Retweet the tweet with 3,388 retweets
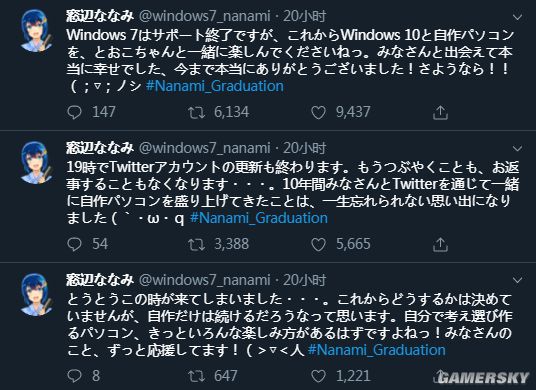The image size is (536, 390). tap(197, 244)
